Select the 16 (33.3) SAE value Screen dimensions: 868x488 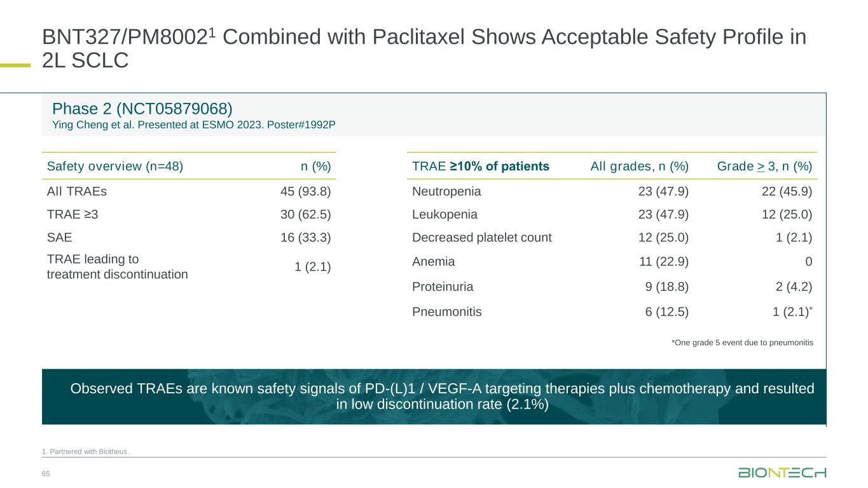coord(305,238)
